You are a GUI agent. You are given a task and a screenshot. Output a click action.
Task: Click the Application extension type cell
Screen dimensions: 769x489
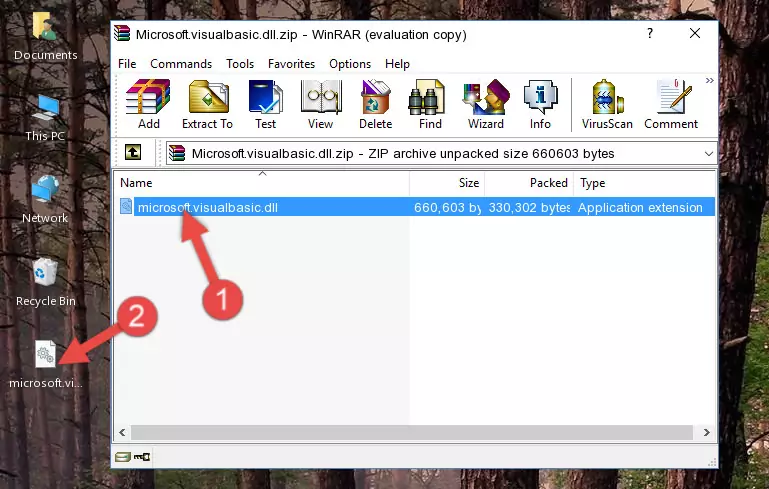[x=640, y=207]
